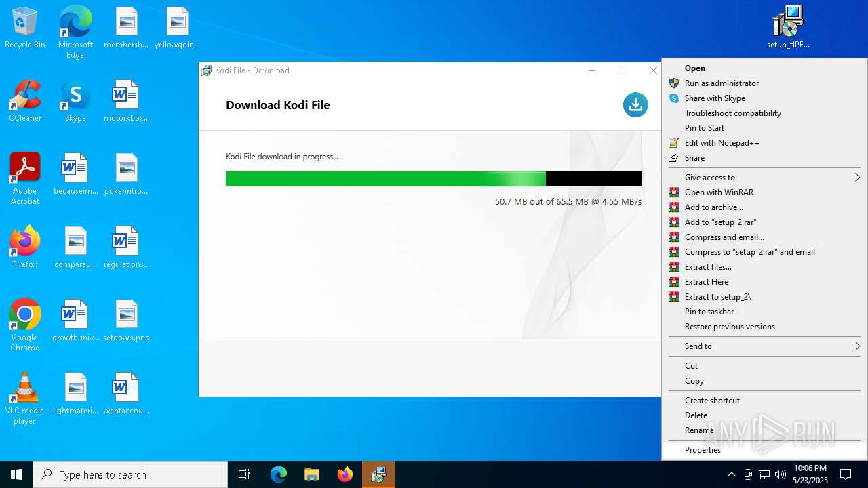Select the growthuniv... Word document
This screenshot has width=868, height=488.
(x=75, y=321)
